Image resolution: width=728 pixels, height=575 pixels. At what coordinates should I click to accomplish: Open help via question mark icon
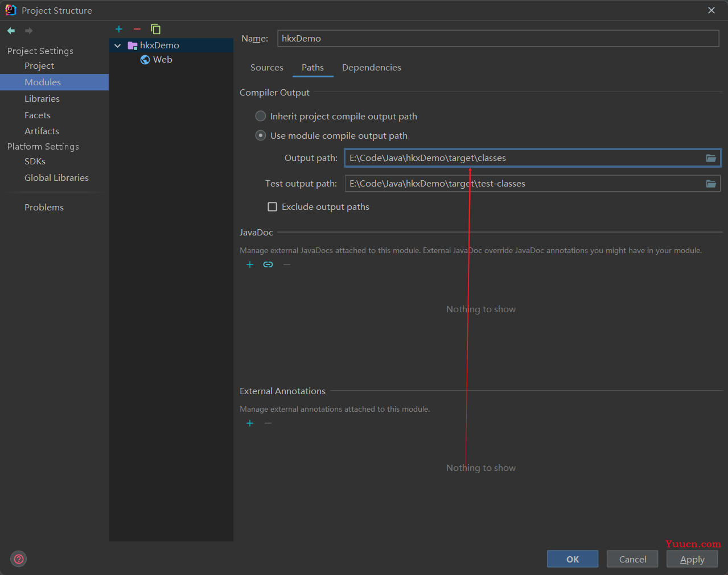pos(19,559)
